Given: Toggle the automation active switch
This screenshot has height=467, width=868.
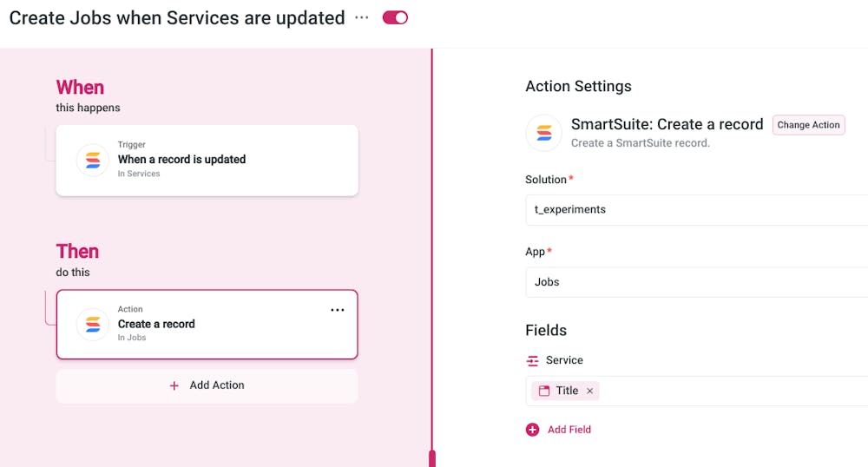Looking at the screenshot, I should pyautogui.click(x=395, y=17).
